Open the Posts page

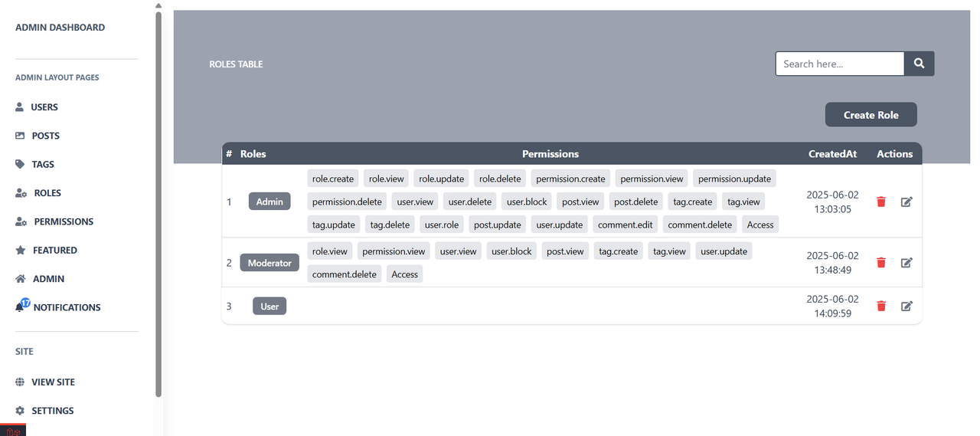pos(46,136)
